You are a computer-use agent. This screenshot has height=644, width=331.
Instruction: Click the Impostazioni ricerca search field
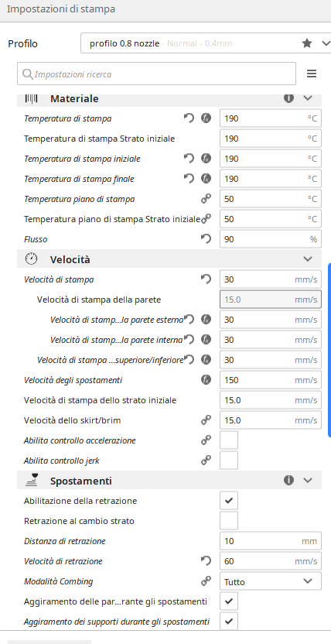click(156, 74)
